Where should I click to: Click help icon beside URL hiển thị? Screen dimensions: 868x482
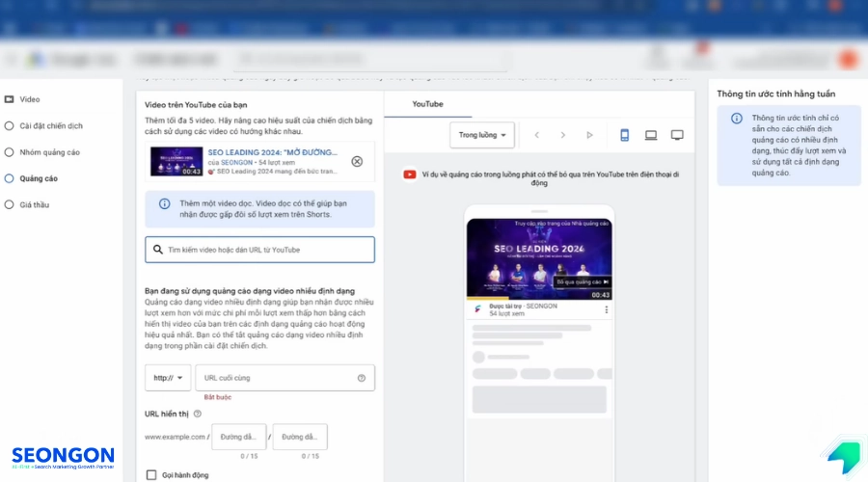click(x=198, y=414)
